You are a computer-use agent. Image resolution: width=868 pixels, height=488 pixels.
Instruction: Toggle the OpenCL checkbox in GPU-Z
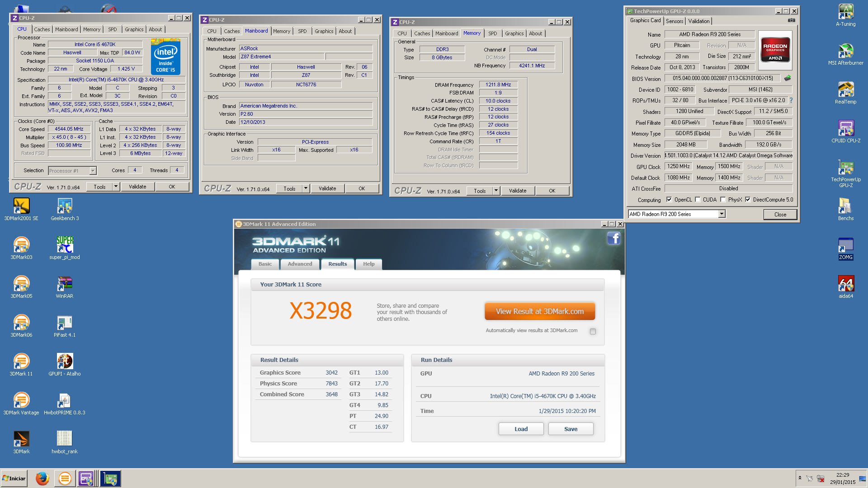669,199
